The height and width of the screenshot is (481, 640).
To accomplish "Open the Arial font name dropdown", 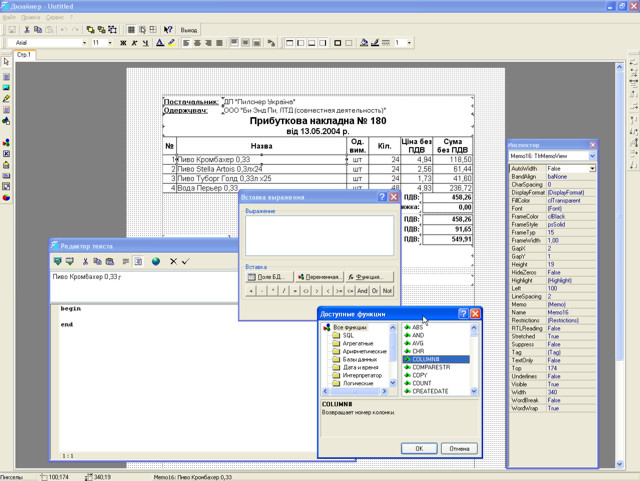I will 85,44.
